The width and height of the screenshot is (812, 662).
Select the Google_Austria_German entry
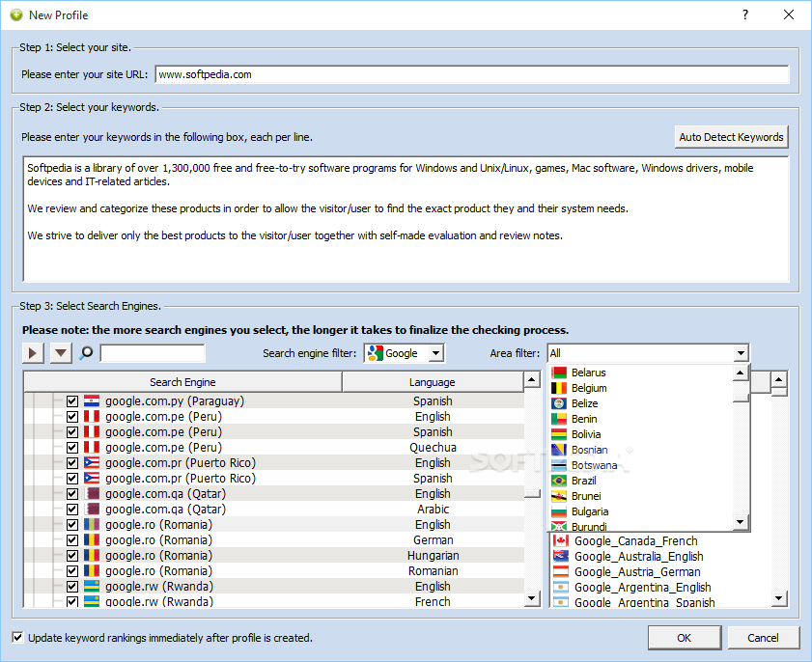637,572
